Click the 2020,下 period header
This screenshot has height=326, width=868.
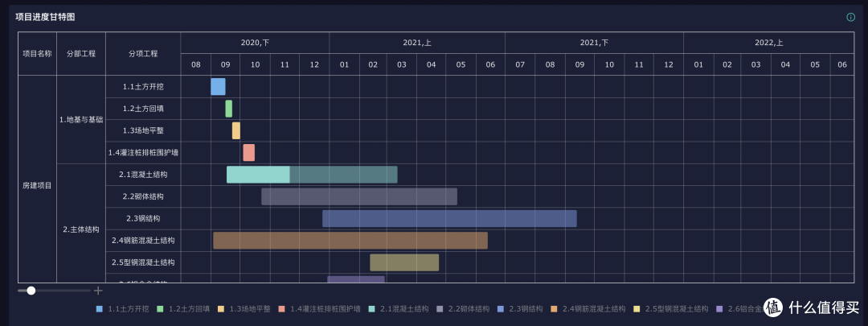click(x=255, y=43)
